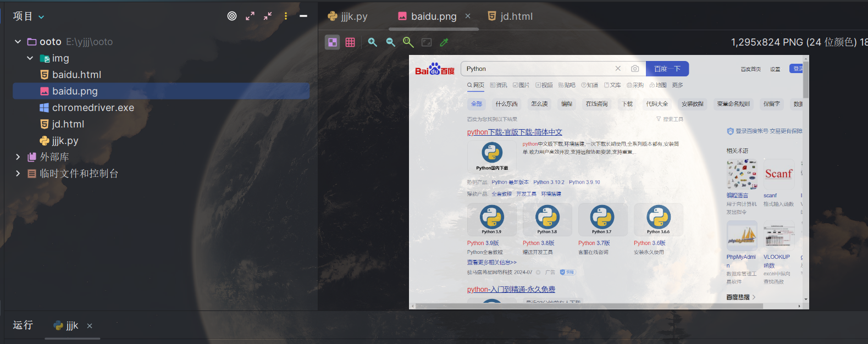Click the Baidu logo in the previewed image
This screenshot has width=868, height=344.
[435, 69]
